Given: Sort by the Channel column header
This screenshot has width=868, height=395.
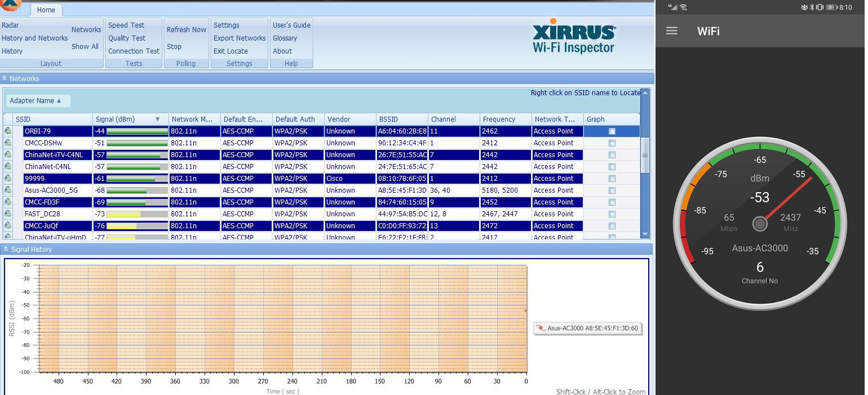Looking at the screenshot, I should coord(454,119).
